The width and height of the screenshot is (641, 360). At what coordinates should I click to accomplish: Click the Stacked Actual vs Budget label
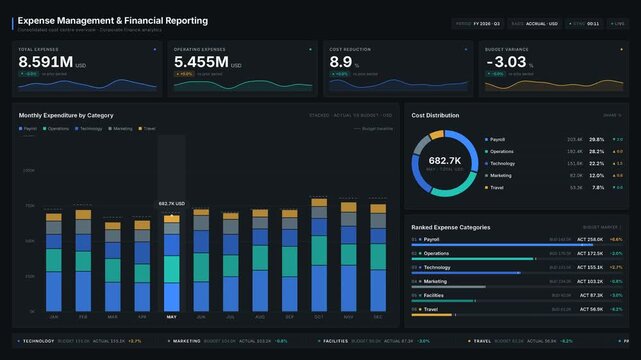[350, 115]
